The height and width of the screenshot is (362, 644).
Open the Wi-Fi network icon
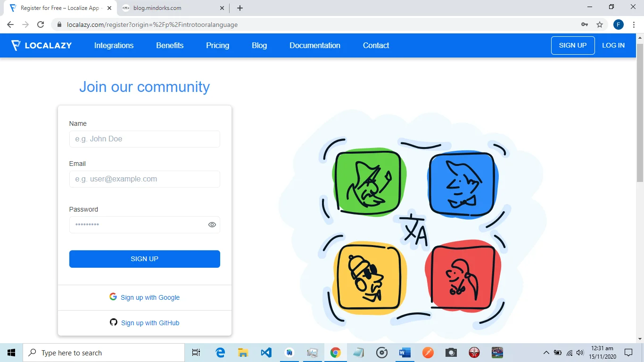(570, 353)
